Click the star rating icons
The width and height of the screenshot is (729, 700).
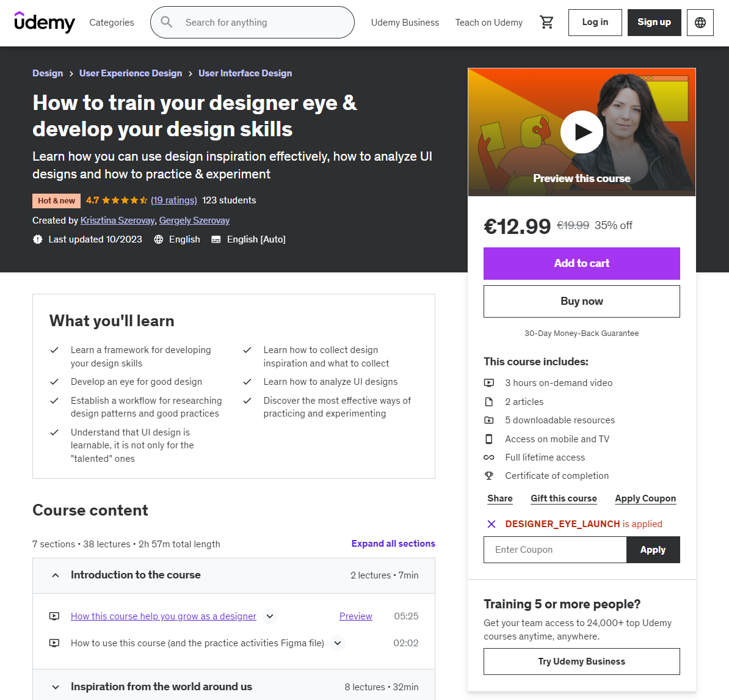[125, 200]
